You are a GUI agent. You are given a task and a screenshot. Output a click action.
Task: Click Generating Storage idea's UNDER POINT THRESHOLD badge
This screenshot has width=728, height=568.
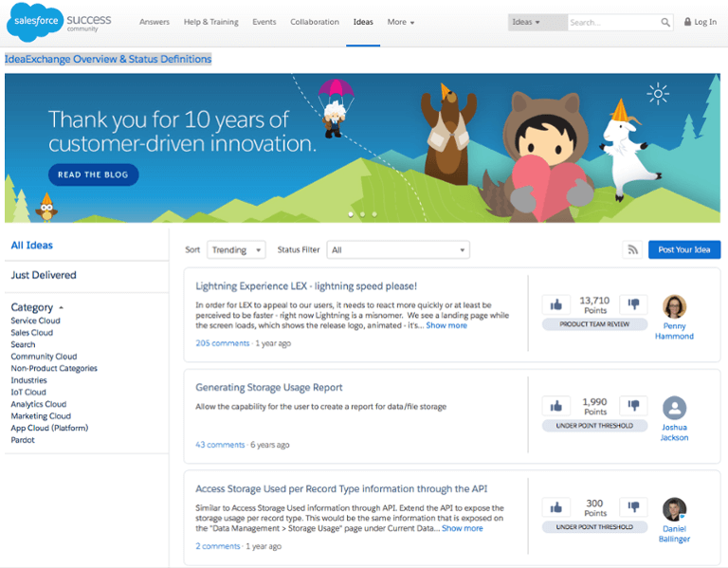coord(594,426)
